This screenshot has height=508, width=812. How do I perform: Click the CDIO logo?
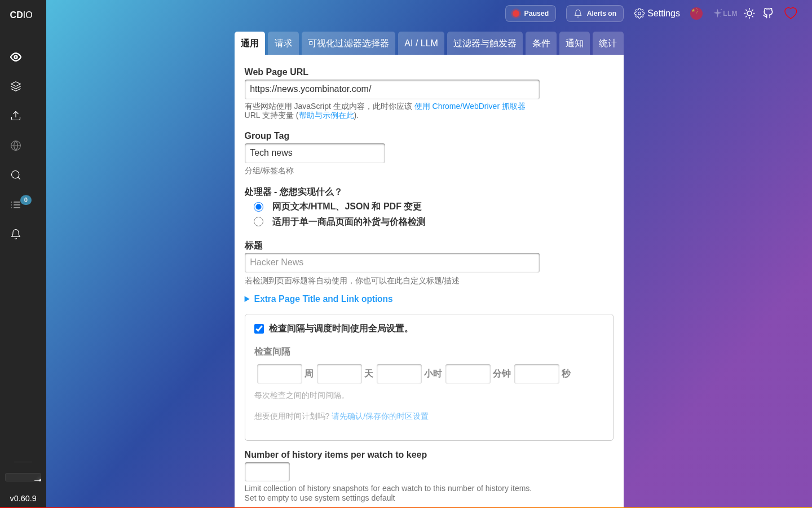[21, 15]
